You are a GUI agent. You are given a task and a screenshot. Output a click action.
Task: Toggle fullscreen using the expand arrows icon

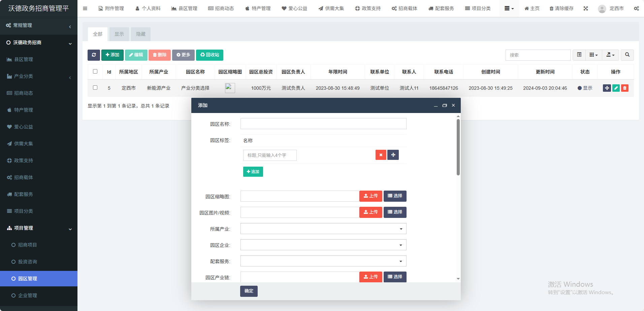point(586,8)
